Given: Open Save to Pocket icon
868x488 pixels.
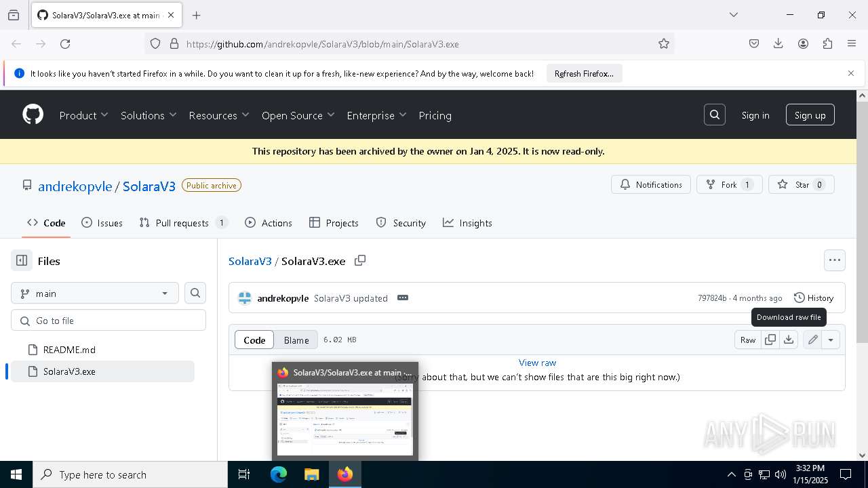Looking at the screenshot, I should pos(754,43).
